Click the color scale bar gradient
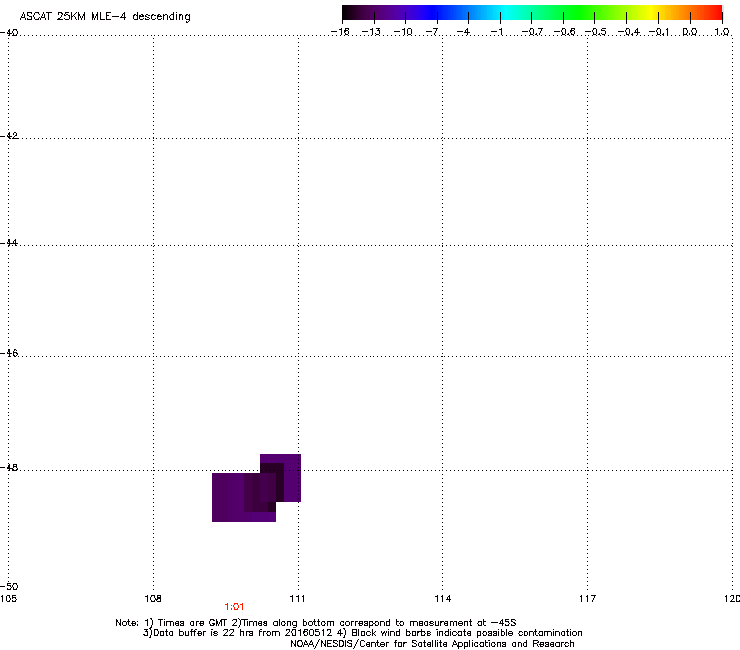740x650 pixels. [x=532, y=13]
